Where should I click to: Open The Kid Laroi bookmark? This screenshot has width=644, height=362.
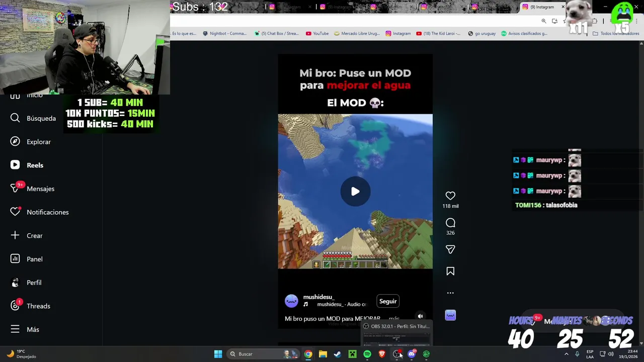(438, 34)
